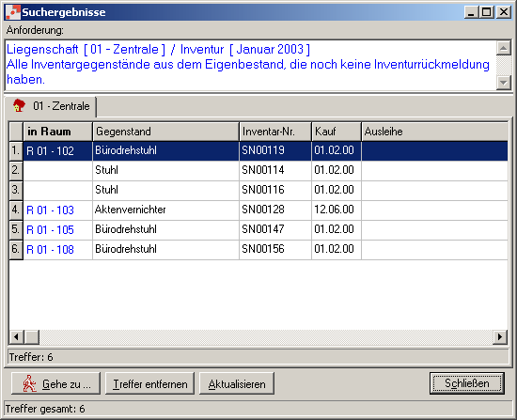Maximize the Suchergebnisse window
This screenshot has width=517, height=420.
coord(487,12)
